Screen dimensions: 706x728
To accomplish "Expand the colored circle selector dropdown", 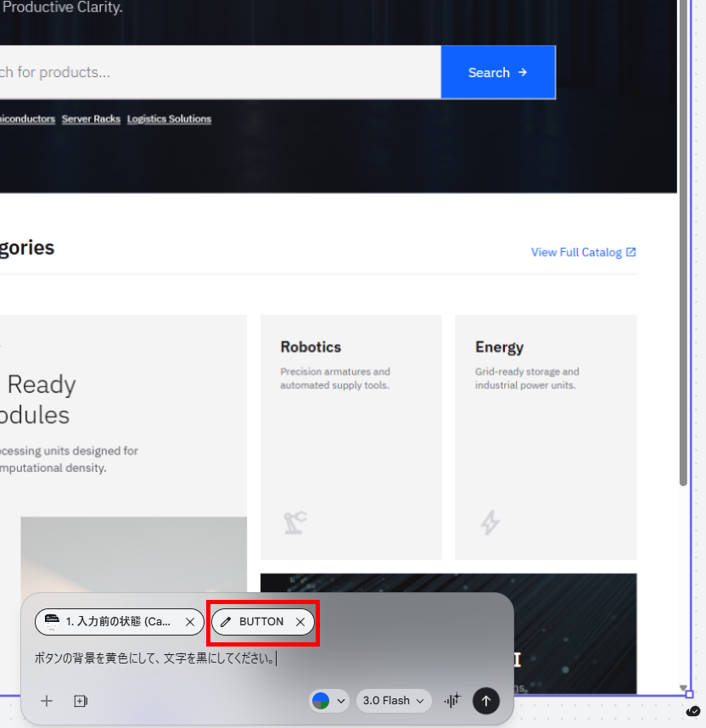I will (x=329, y=701).
